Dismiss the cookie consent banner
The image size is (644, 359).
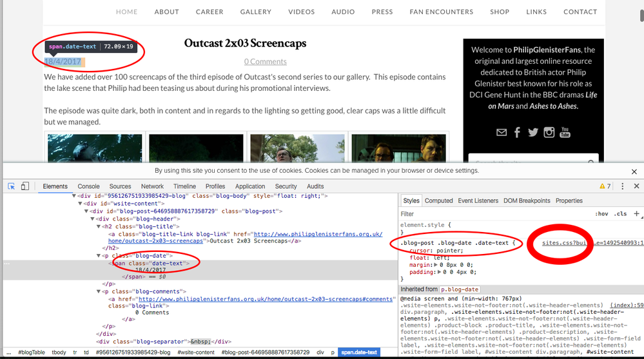(634, 171)
